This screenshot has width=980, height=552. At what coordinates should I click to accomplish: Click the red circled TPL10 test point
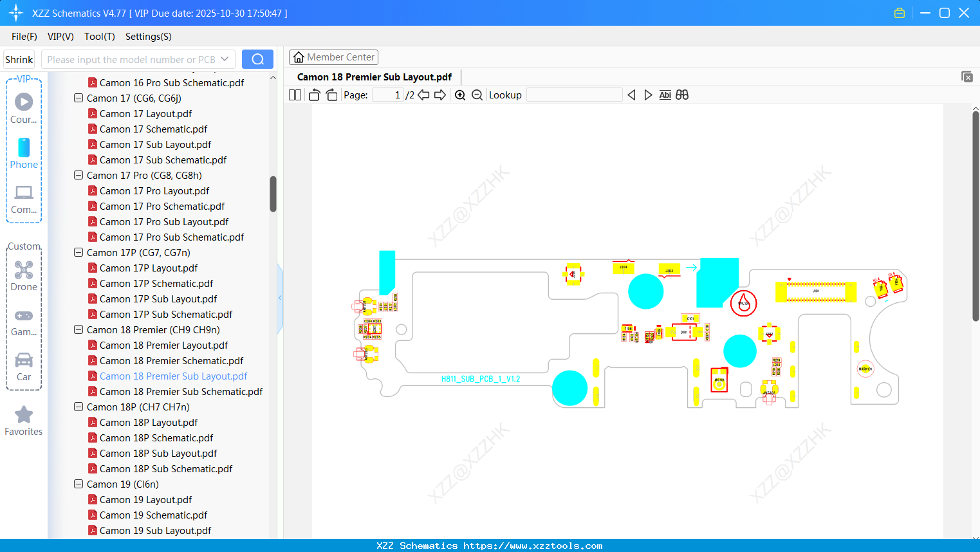(x=744, y=303)
